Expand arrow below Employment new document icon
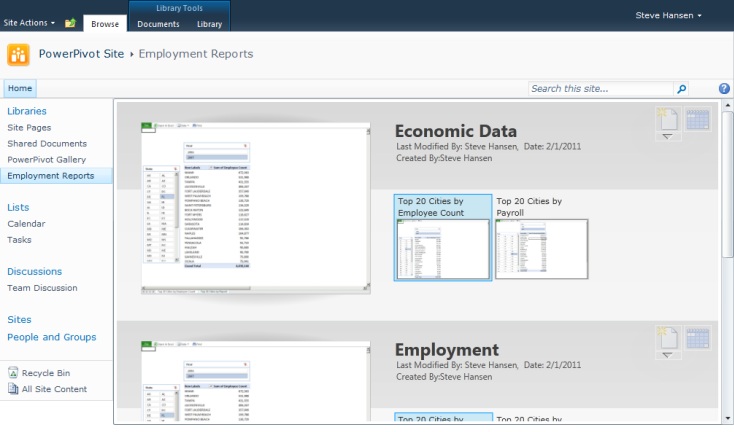This screenshot has width=734, height=432. click(x=668, y=355)
